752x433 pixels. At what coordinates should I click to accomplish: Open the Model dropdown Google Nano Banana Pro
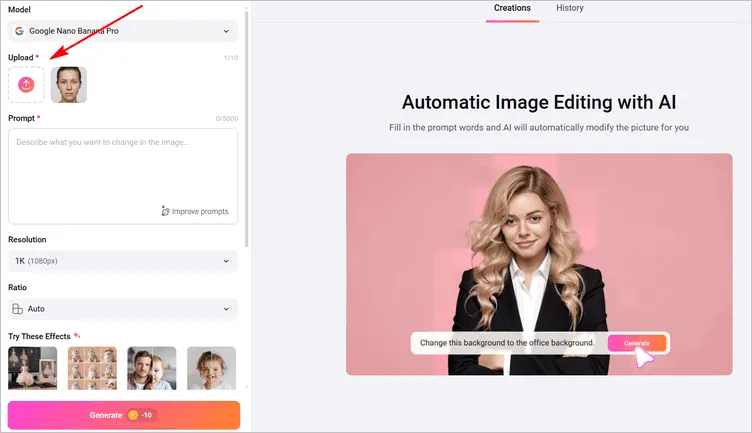click(123, 31)
